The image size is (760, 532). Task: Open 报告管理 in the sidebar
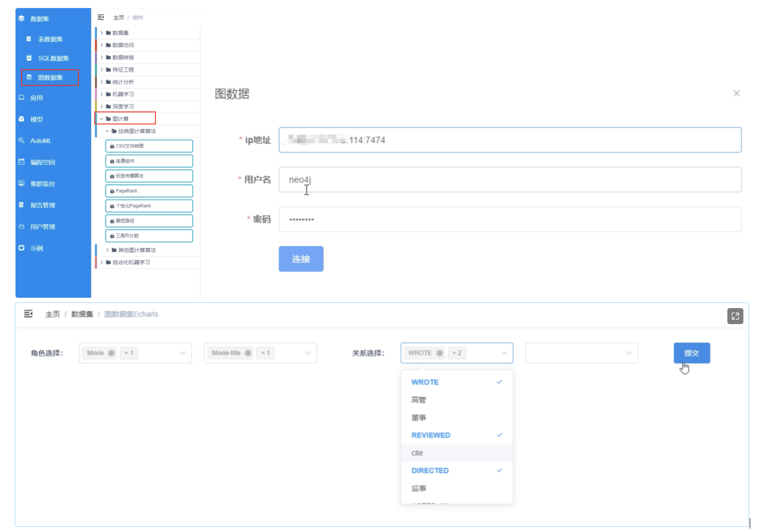(43, 205)
